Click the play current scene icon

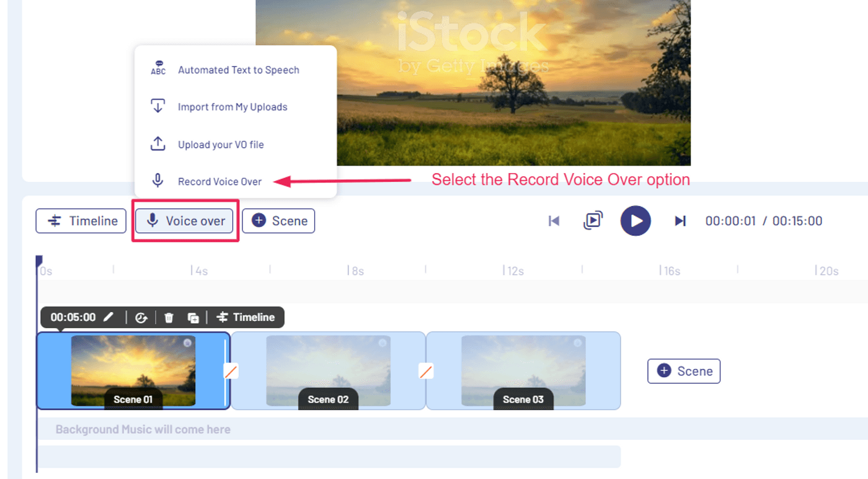pyautogui.click(x=593, y=220)
